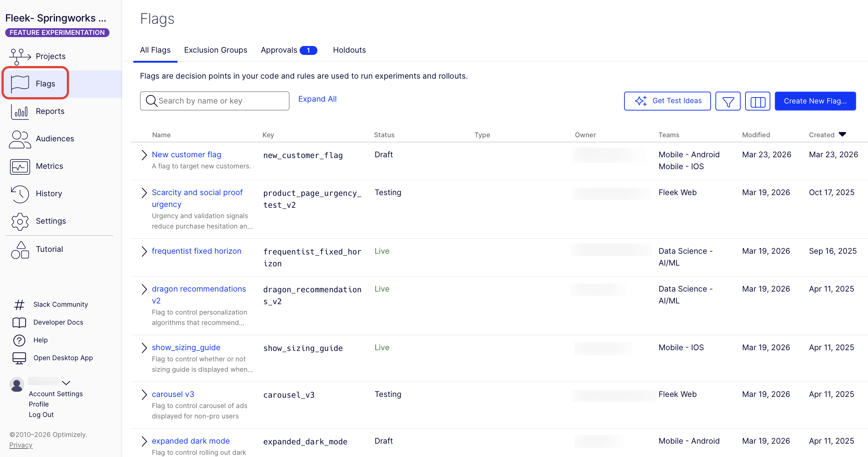Expand the New customer flag row

pos(144,155)
